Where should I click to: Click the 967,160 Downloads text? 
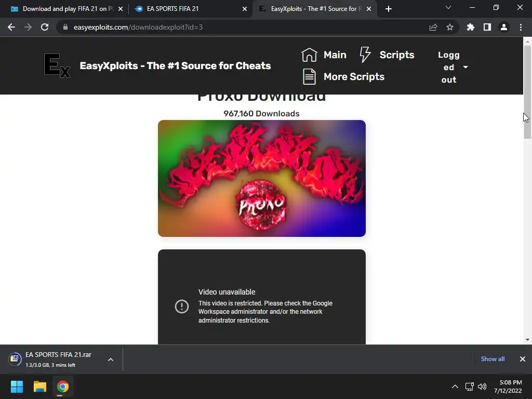click(262, 114)
